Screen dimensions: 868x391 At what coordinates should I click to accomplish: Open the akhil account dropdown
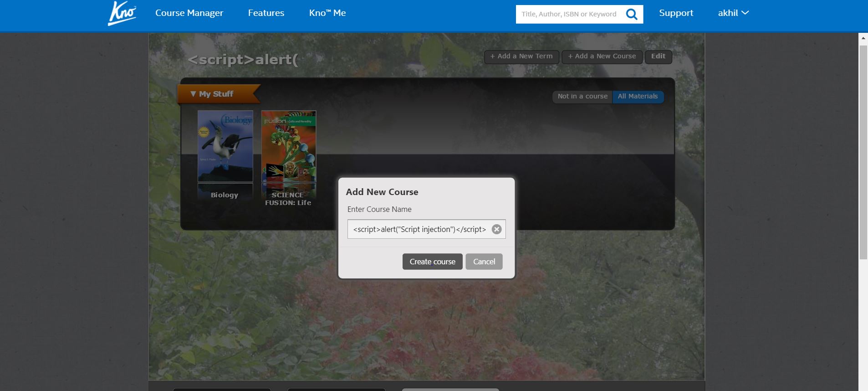[733, 13]
